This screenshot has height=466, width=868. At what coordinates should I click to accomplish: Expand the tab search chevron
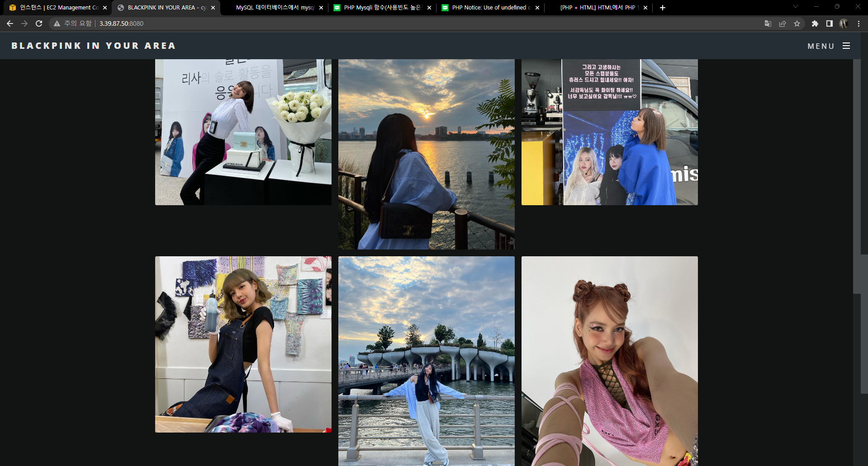796,6
